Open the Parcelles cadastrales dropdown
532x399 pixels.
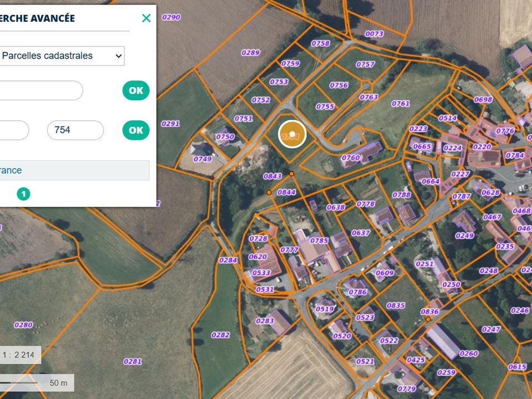(x=62, y=55)
